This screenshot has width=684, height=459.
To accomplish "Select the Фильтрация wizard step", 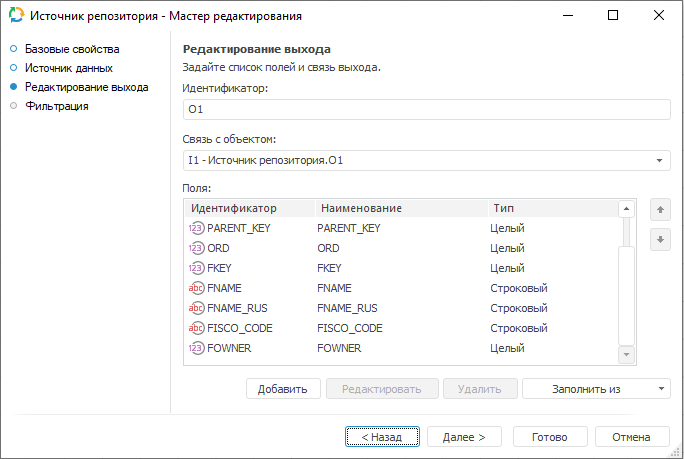I will pos(56,106).
